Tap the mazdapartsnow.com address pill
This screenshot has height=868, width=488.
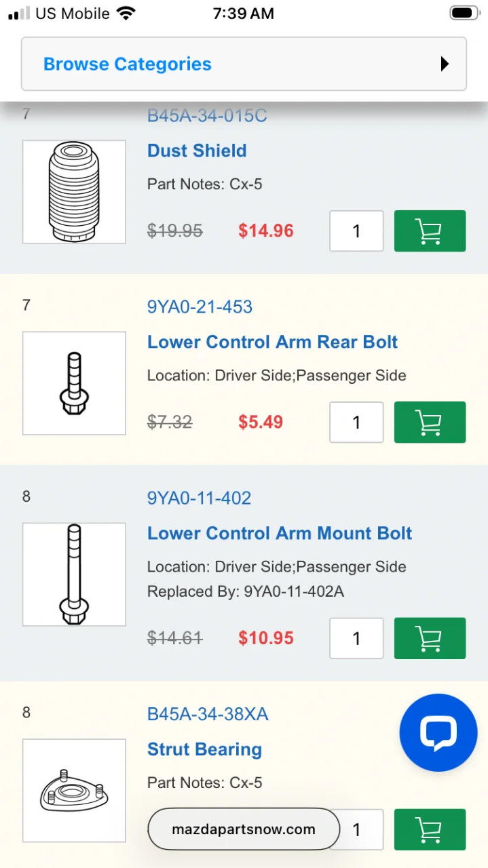click(243, 829)
